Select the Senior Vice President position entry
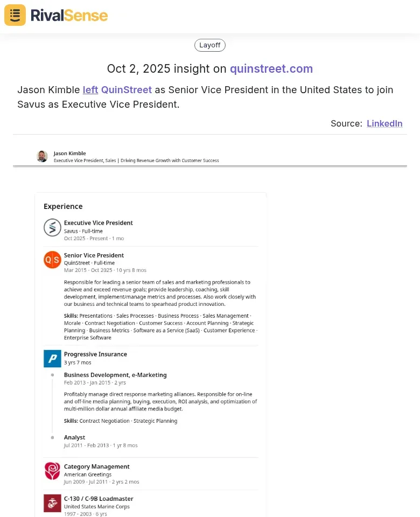The height and width of the screenshot is (517, 420). point(94,255)
